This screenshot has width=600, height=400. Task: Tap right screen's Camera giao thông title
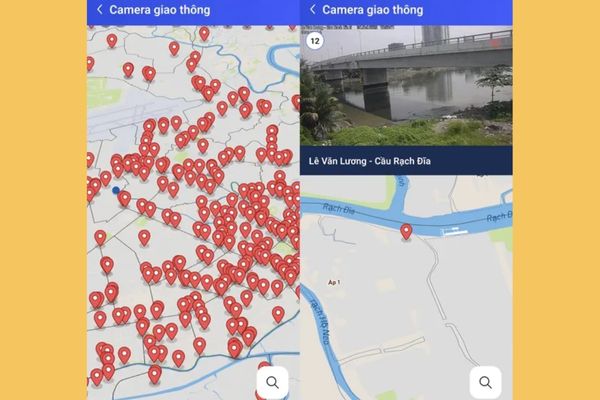tap(373, 10)
